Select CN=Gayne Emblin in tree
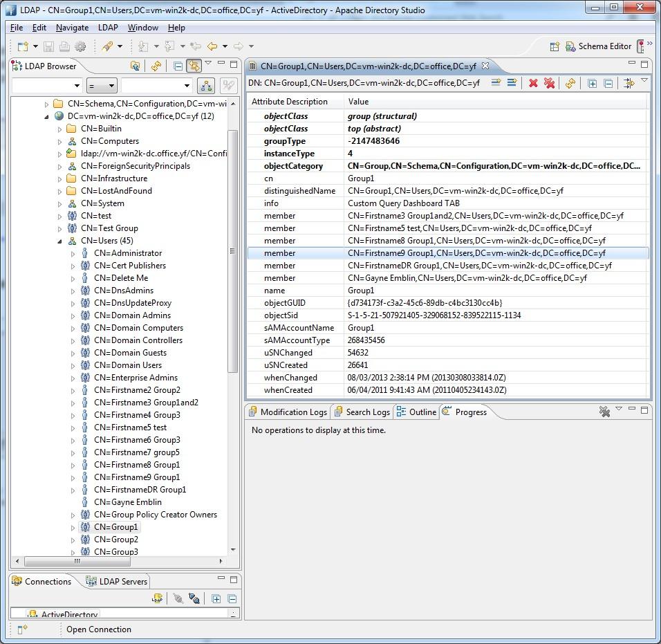Screen dimensions: 661x644 (x=128, y=502)
